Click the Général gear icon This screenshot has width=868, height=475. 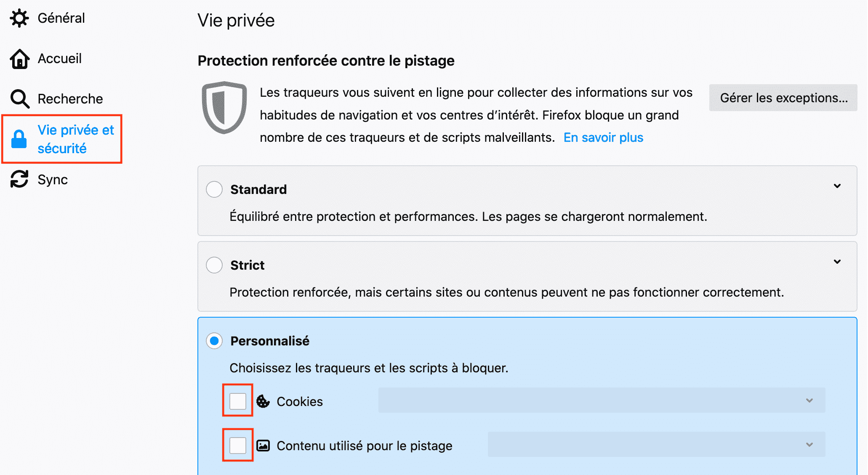[x=19, y=18]
